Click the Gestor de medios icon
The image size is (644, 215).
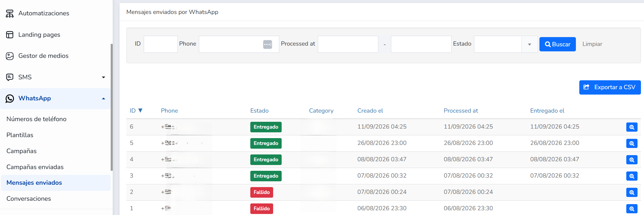pos(10,56)
